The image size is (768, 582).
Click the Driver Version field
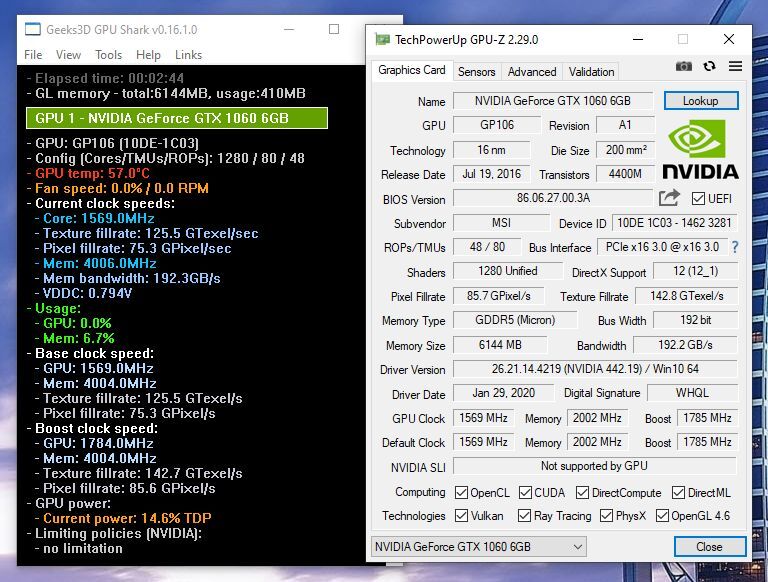coord(595,369)
